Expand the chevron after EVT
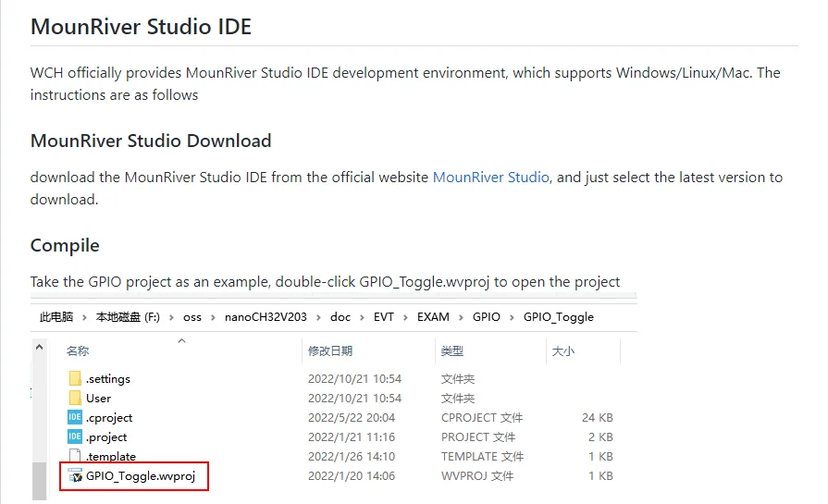 pyautogui.click(x=405, y=317)
